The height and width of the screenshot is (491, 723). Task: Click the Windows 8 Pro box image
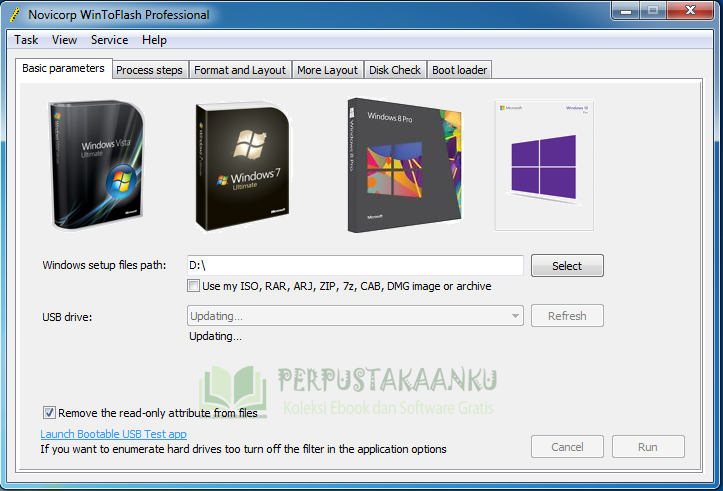coord(404,165)
